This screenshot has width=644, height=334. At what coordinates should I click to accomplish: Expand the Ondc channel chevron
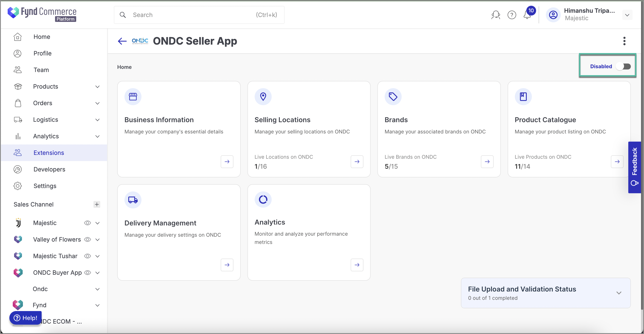[97, 289]
